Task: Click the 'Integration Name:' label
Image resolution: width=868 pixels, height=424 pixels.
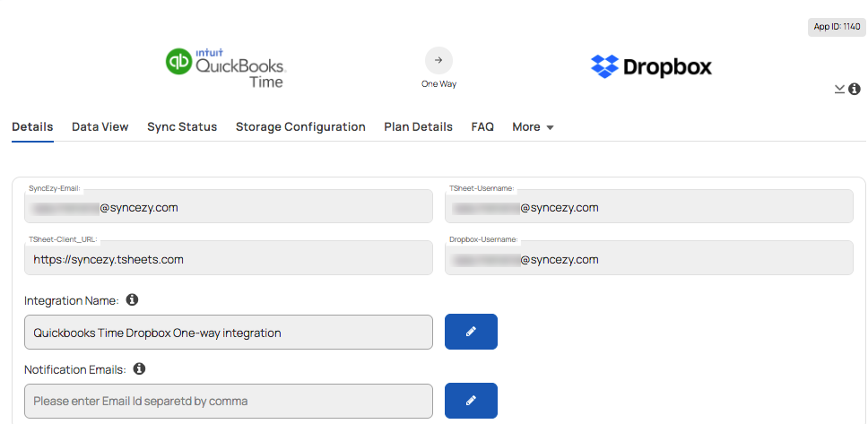Action: [x=72, y=300]
